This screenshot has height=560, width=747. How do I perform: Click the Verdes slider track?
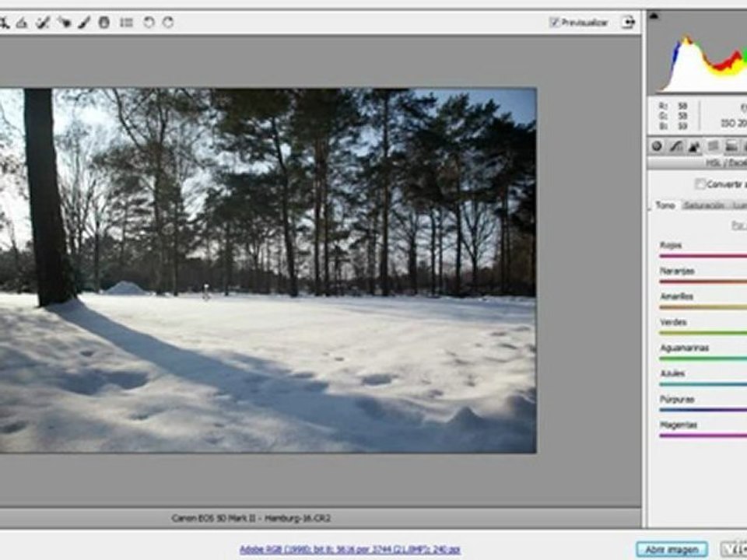pyautogui.click(x=703, y=334)
